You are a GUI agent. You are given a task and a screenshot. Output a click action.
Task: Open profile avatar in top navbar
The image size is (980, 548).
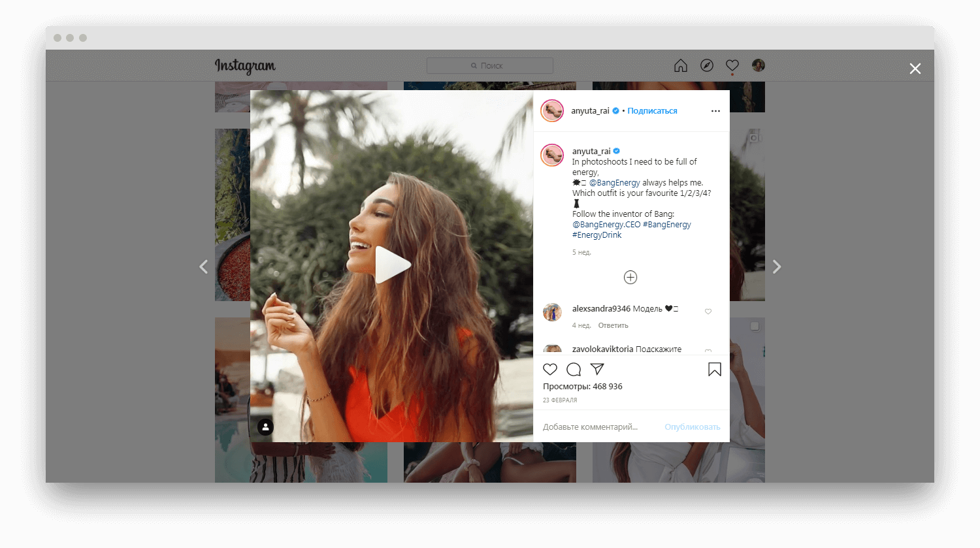(759, 65)
